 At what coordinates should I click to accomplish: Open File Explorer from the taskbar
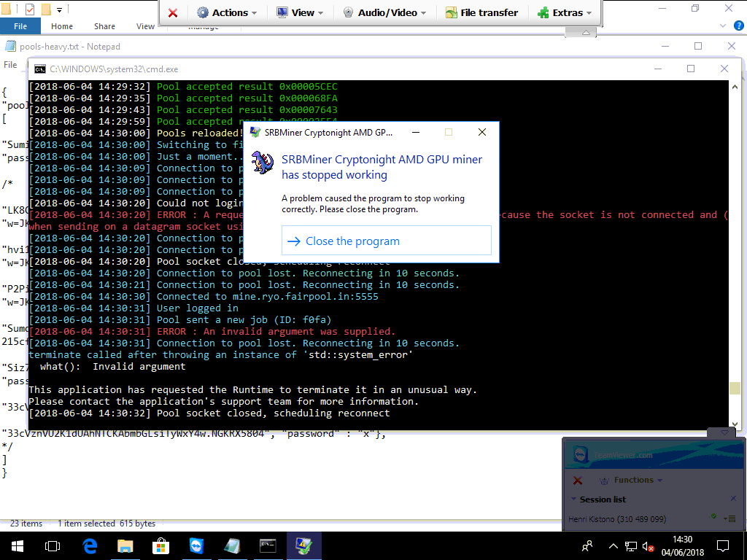(125, 545)
